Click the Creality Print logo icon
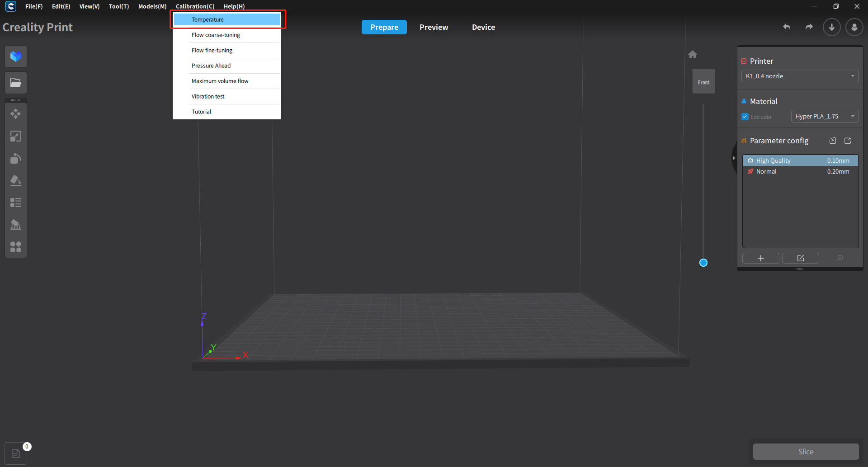Viewport: 868px width, 467px height. 11,6
